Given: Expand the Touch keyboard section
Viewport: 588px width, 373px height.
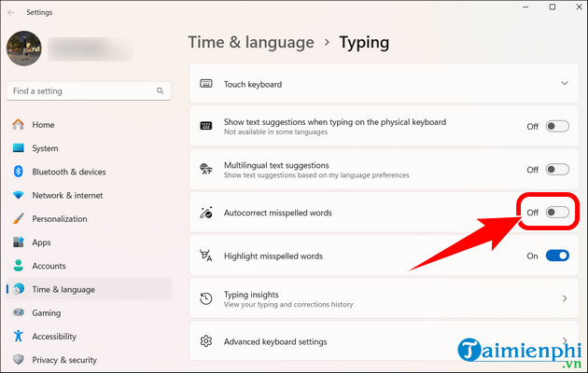Looking at the screenshot, I should tap(564, 84).
